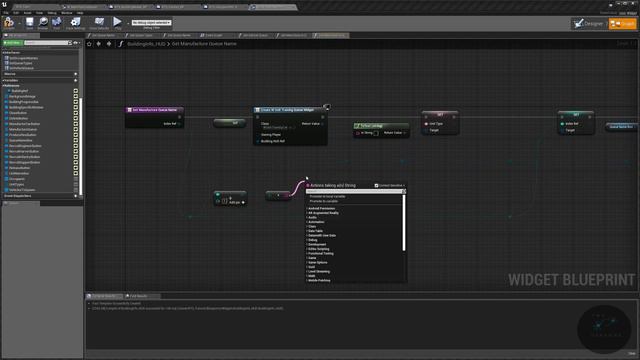Select the Create Widget node header
The image size is (640, 360).
click(290, 110)
